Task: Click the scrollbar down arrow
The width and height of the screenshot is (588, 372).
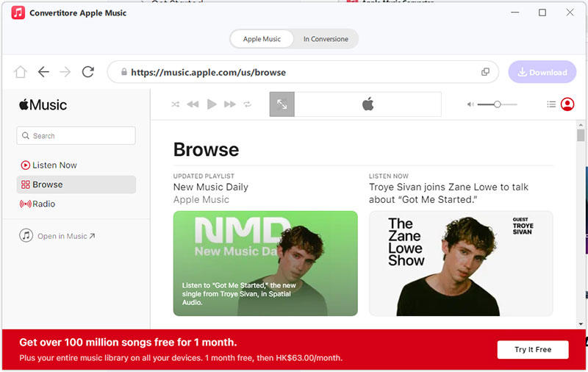Action: 581,324
